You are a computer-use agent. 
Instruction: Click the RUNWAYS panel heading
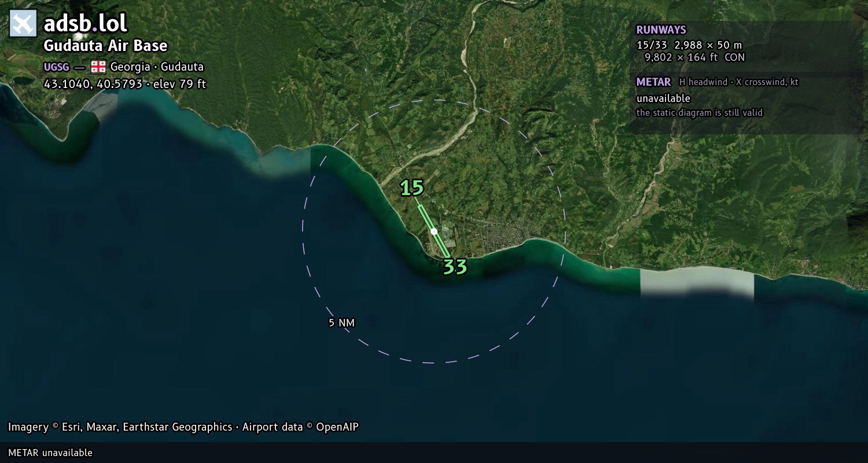pyautogui.click(x=661, y=30)
